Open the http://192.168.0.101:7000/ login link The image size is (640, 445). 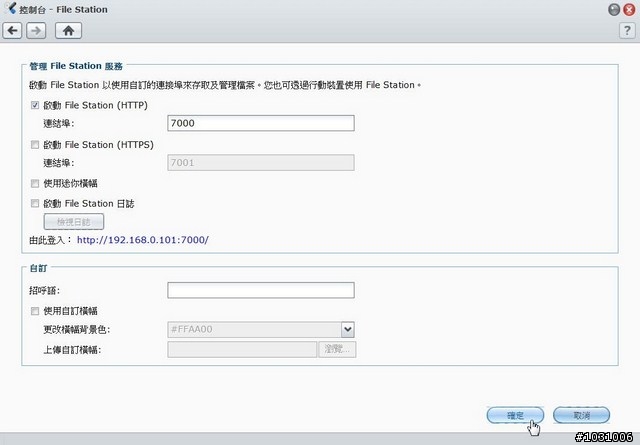coord(143,240)
